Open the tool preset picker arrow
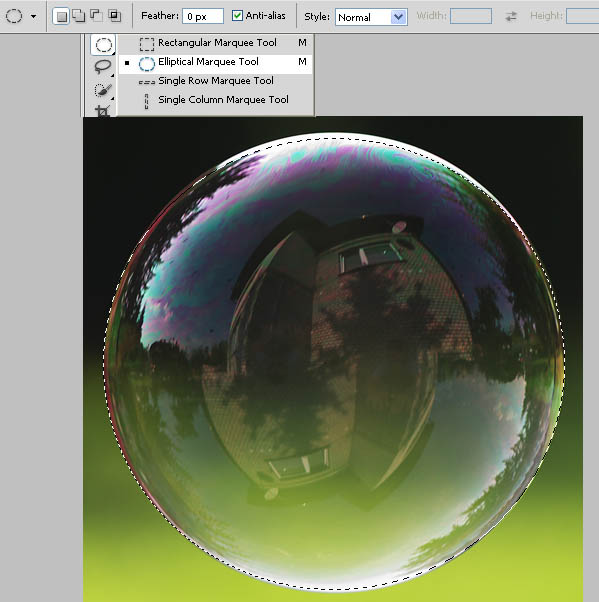 click(x=34, y=17)
